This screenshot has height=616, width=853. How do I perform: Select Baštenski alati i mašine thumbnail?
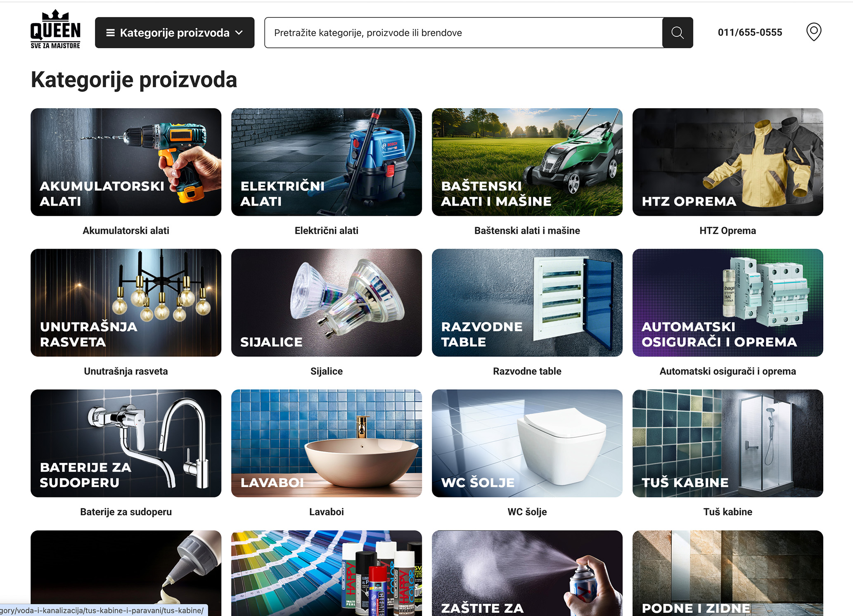click(x=527, y=162)
